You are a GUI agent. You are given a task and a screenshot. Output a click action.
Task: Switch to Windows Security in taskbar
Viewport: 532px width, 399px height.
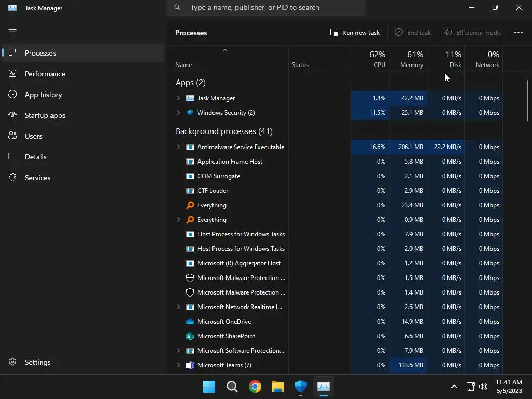(301, 387)
